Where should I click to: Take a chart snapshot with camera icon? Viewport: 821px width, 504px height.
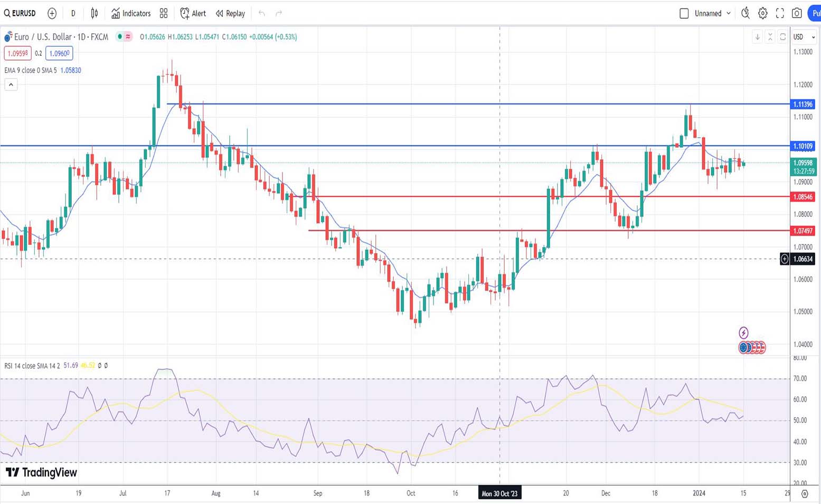(797, 13)
